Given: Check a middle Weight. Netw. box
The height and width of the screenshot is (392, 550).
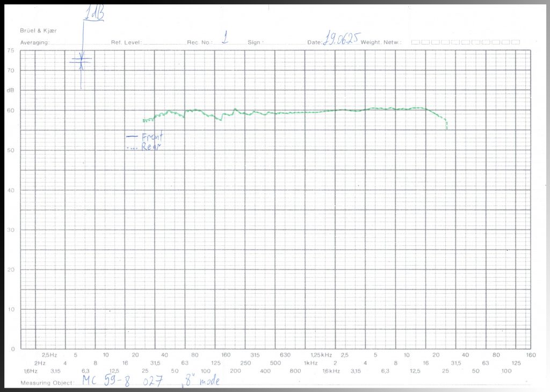Looking at the screenshot, I should [466, 42].
